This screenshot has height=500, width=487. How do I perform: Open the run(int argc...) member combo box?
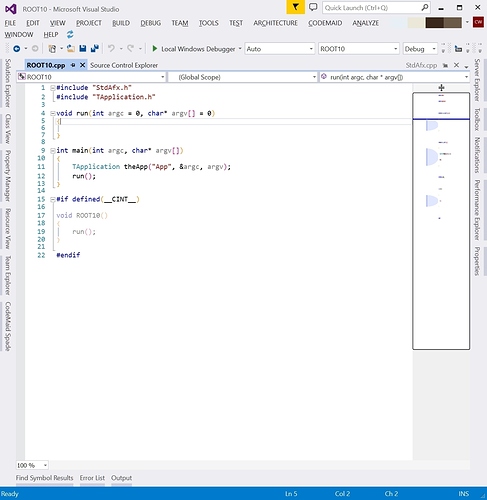tap(394, 77)
